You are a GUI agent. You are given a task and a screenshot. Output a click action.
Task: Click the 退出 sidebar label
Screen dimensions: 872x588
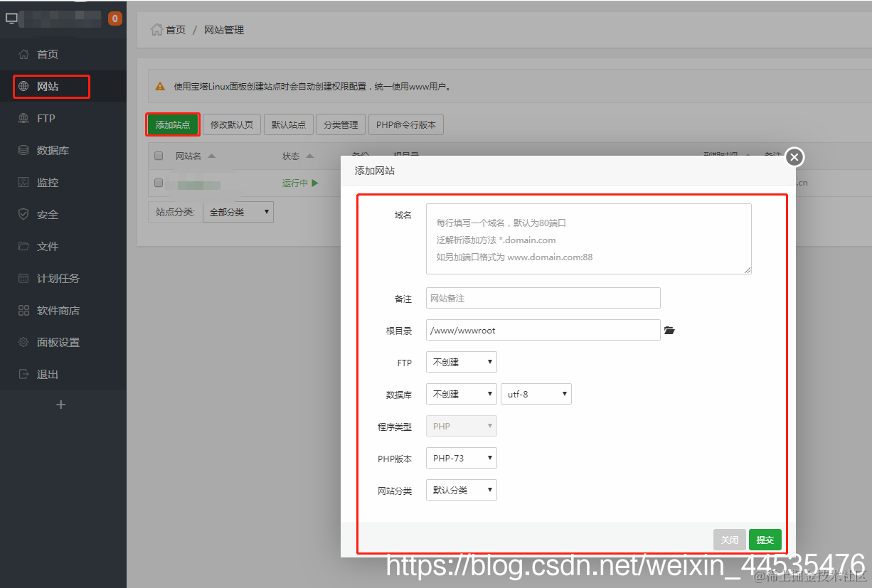click(48, 374)
